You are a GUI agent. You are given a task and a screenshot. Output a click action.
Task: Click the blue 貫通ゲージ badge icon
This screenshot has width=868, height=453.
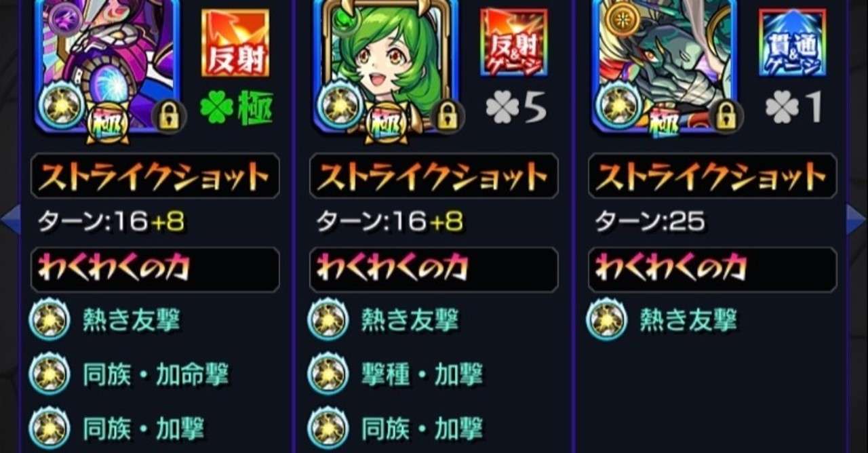tap(793, 43)
